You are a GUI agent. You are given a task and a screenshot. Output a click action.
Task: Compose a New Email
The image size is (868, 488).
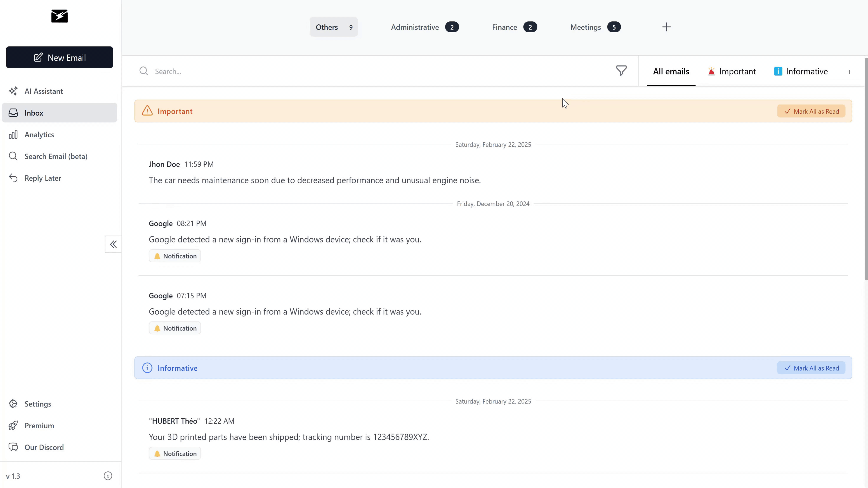[x=59, y=57]
